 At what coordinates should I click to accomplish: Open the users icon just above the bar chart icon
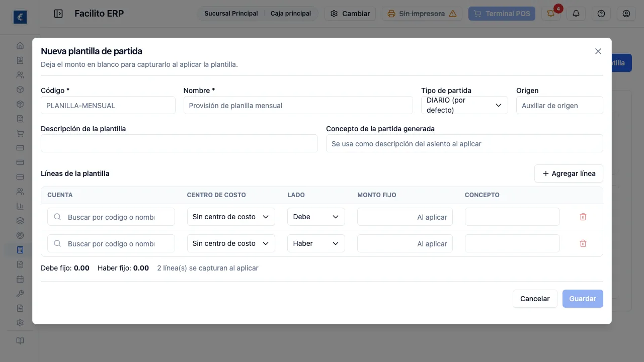coord(20,192)
